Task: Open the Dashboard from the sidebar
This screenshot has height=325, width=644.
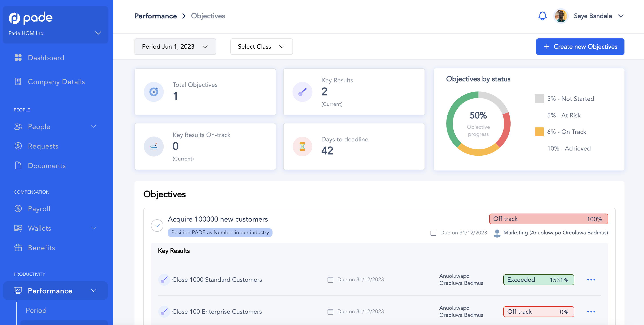Action: click(x=46, y=57)
